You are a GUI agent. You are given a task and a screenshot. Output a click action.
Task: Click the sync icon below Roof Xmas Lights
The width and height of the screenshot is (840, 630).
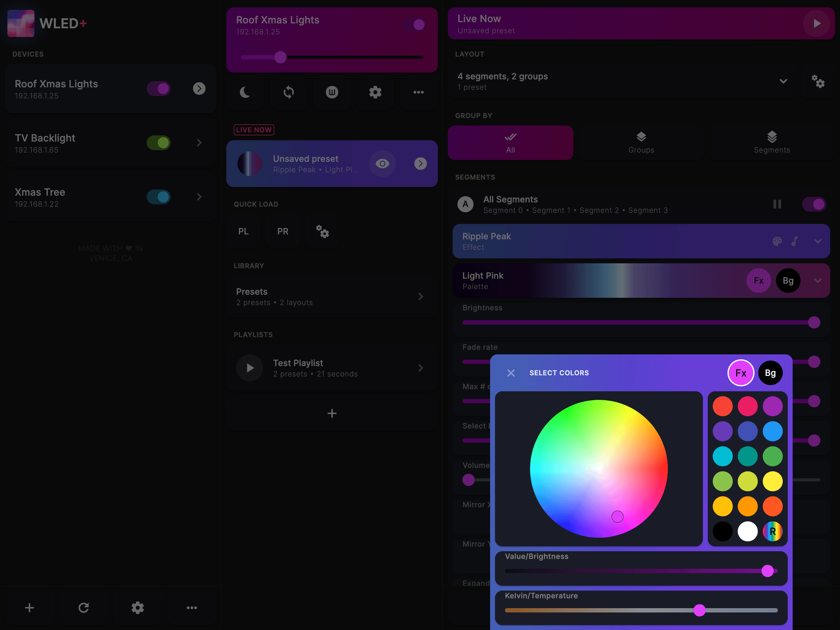click(x=289, y=92)
